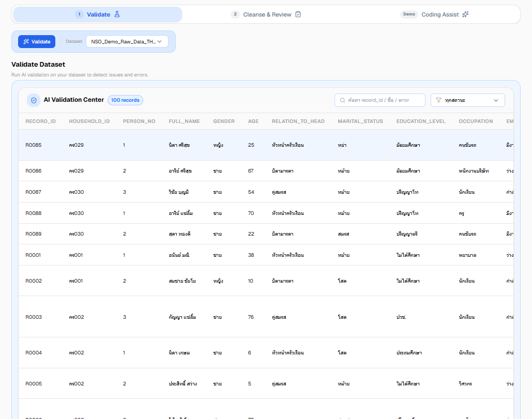Click the EDUCATION_LEVEL column header
Image resolution: width=532 pixels, height=419 pixels.
pos(421,121)
